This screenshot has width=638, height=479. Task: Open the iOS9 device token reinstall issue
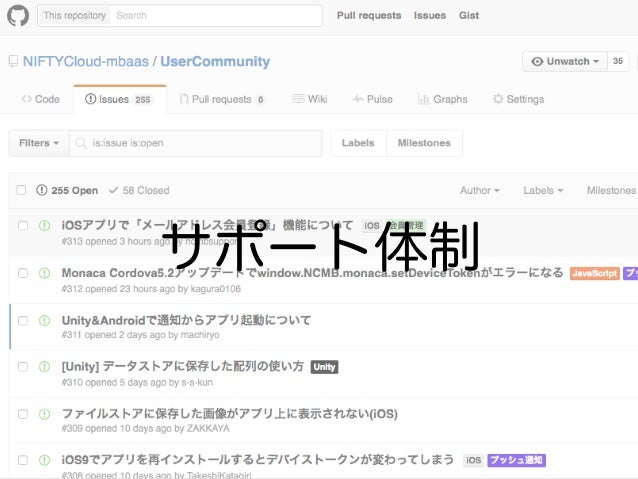tap(258, 460)
